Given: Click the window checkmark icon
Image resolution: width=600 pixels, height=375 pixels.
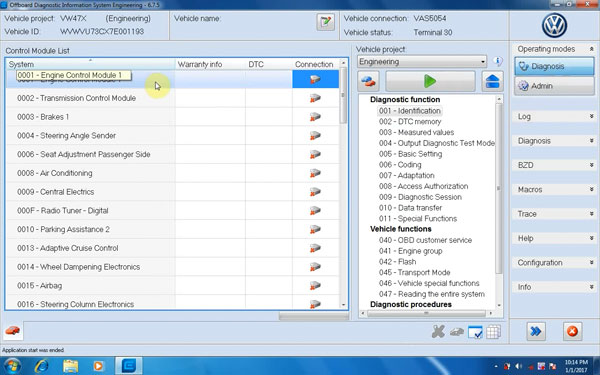Looking at the screenshot, I should tap(475, 332).
